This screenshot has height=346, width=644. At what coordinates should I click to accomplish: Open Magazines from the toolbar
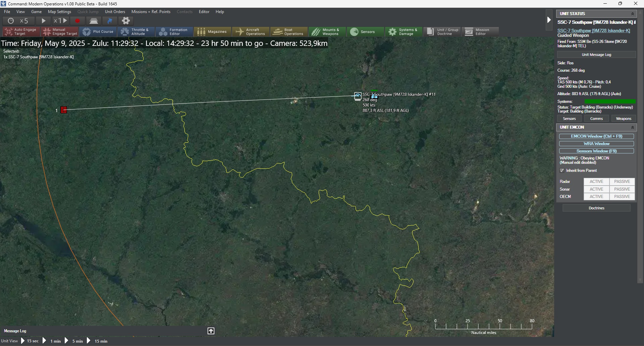click(x=213, y=32)
